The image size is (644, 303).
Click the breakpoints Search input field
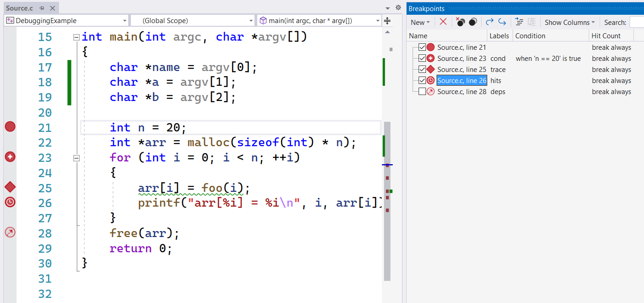tap(637, 22)
